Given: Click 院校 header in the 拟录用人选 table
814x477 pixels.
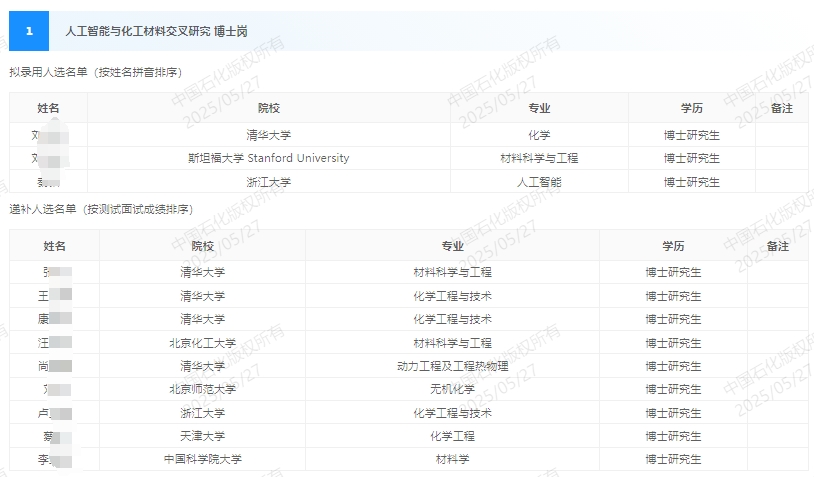Looking at the screenshot, I should (x=268, y=108).
